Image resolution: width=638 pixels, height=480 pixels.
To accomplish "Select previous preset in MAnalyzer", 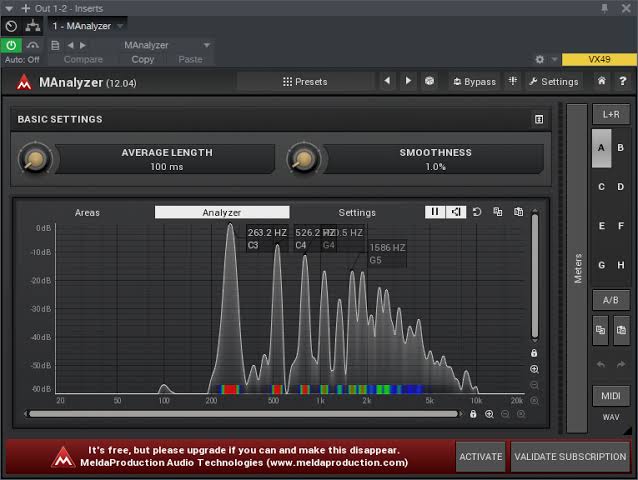I will 387,81.
